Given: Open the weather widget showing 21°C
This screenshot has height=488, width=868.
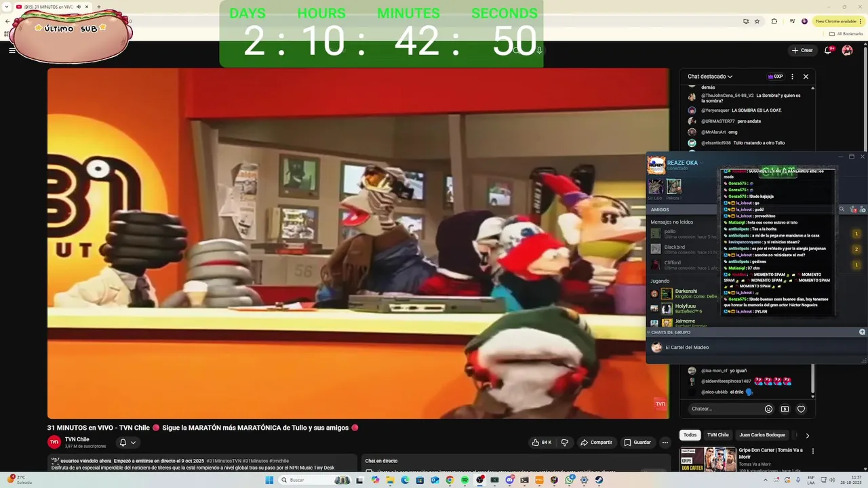Looking at the screenshot, I should (20, 479).
